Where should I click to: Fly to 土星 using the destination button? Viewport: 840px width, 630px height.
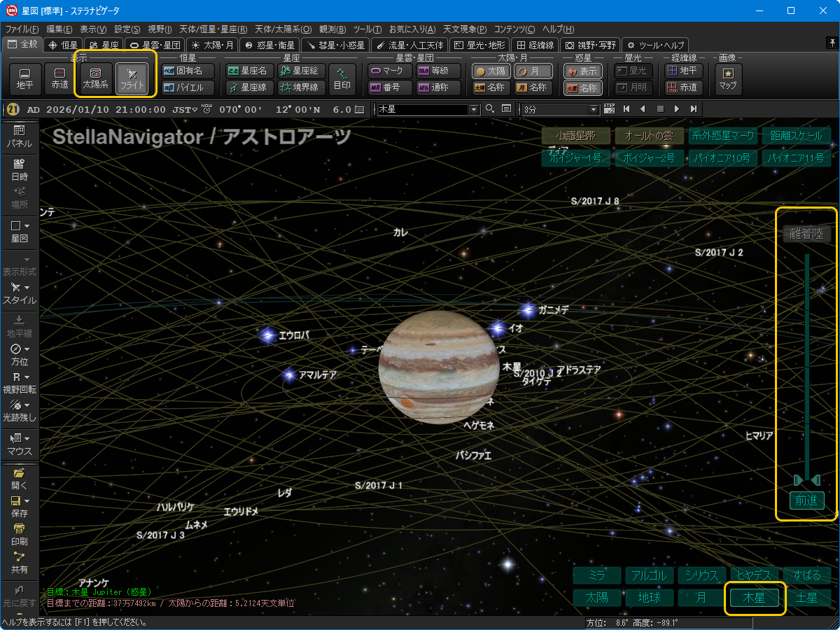[806, 598]
